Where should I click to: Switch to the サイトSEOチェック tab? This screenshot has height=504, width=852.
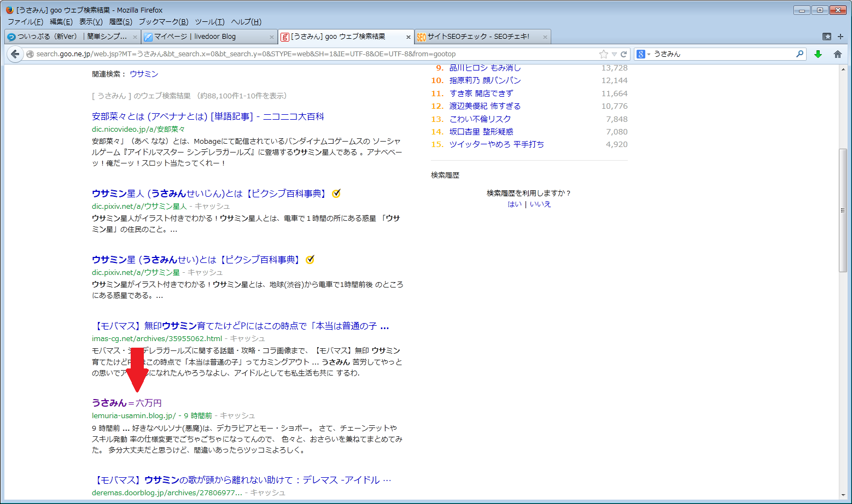tap(482, 37)
